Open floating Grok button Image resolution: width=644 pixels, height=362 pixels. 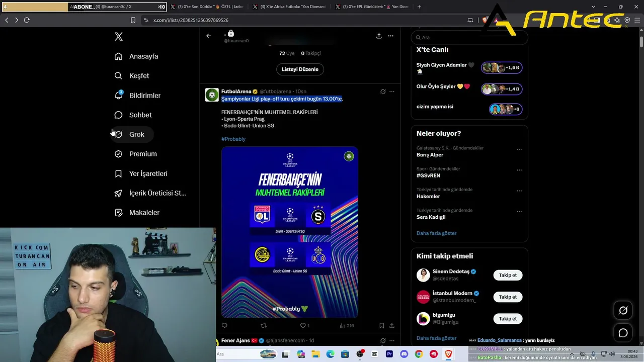tap(623, 311)
